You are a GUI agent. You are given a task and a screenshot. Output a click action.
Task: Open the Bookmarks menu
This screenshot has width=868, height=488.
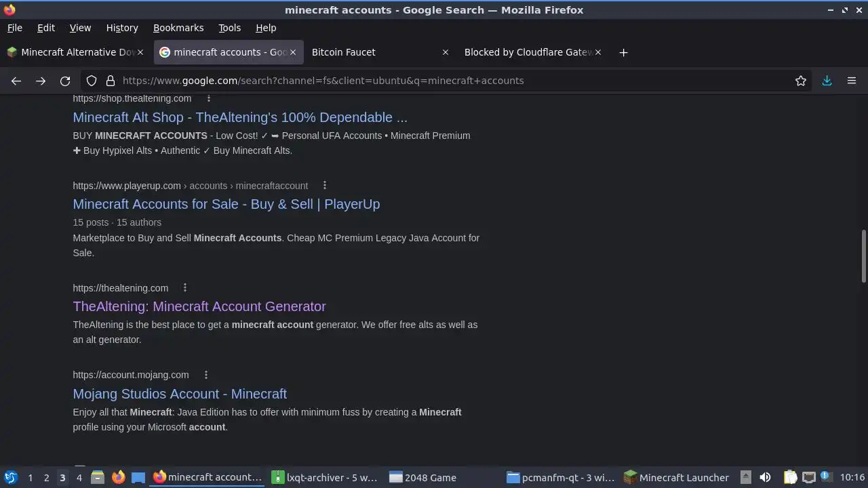[178, 28]
